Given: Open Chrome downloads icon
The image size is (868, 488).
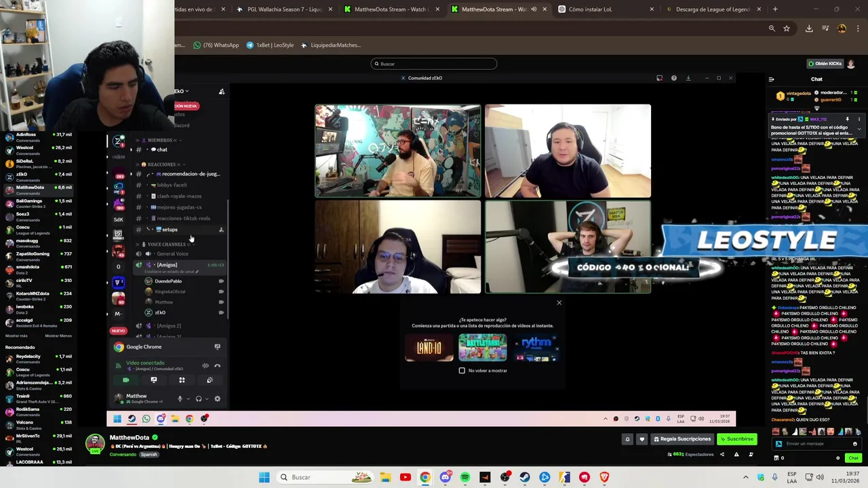Looking at the screenshot, I should pyautogui.click(x=809, y=28).
